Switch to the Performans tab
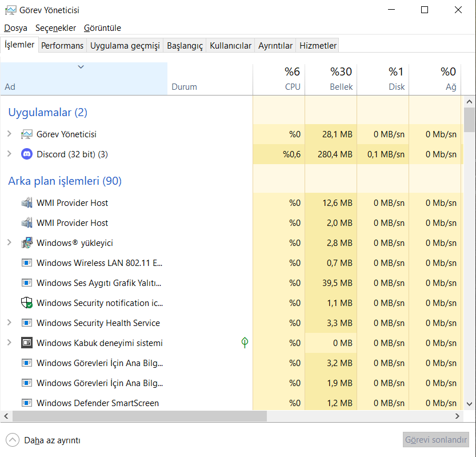This screenshot has width=476, height=457. [x=62, y=46]
